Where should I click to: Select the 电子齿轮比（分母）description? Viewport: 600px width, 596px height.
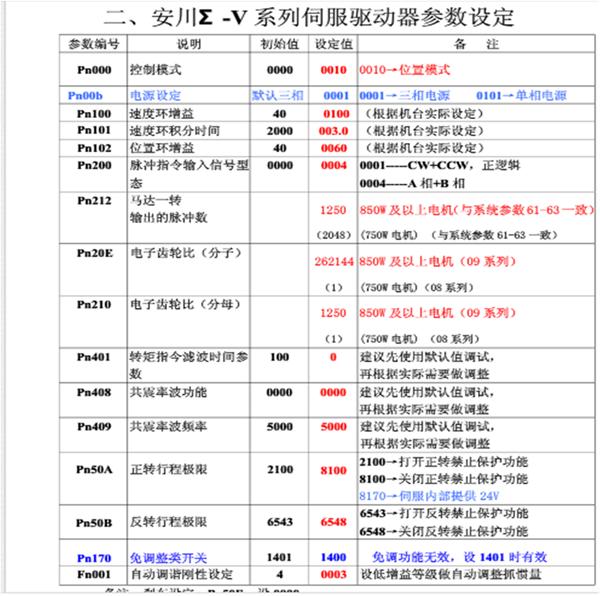click(x=186, y=305)
